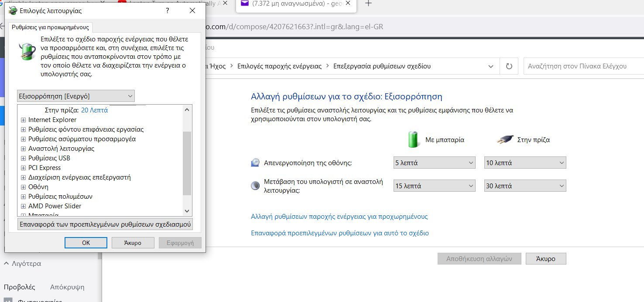Select the Ρυθμίσεις USB row text
Image resolution: width=644 pixels, height=302 pixels.
click(49, 158)
